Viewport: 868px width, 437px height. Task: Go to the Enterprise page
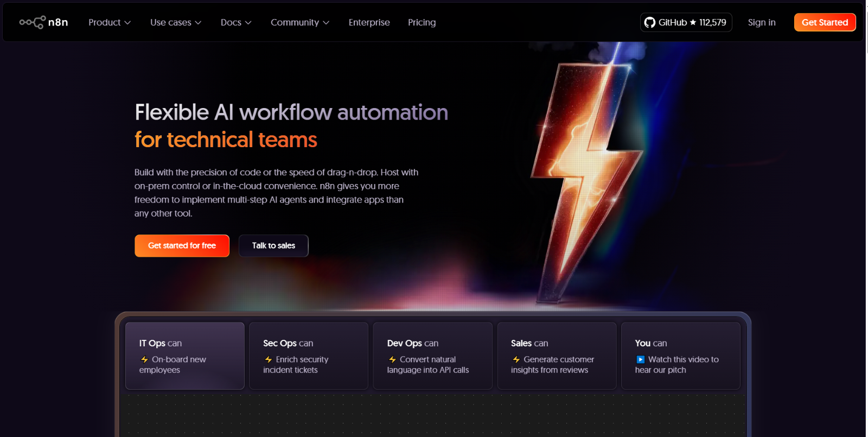[x=369, y=22]
